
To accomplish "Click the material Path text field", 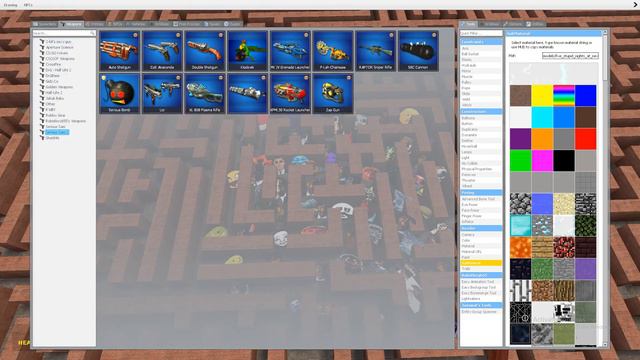I will click(x=570, y=56).
